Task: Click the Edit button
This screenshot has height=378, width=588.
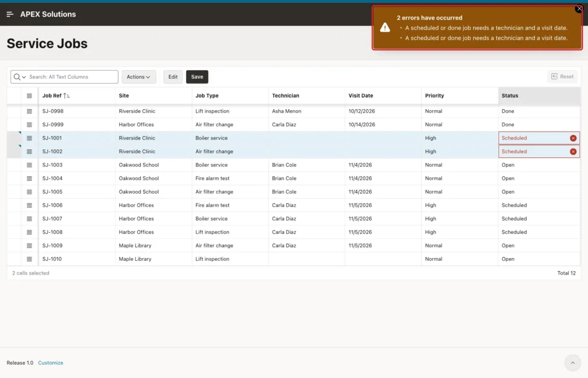Action: [173, 77]
